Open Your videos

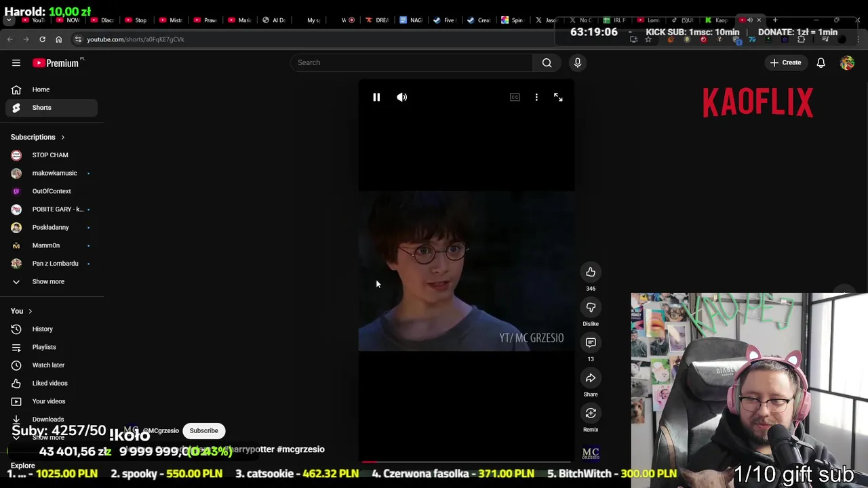[x=52, y=401]
